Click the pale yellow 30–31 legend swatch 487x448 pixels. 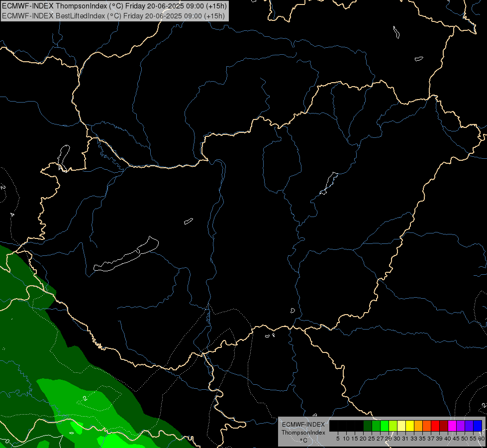pyautogui.click(x=401, y=426)
